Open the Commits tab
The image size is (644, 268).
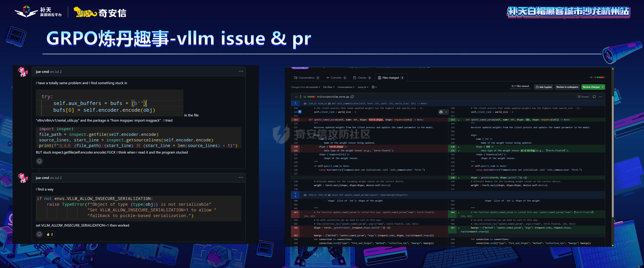click(336, 78)
